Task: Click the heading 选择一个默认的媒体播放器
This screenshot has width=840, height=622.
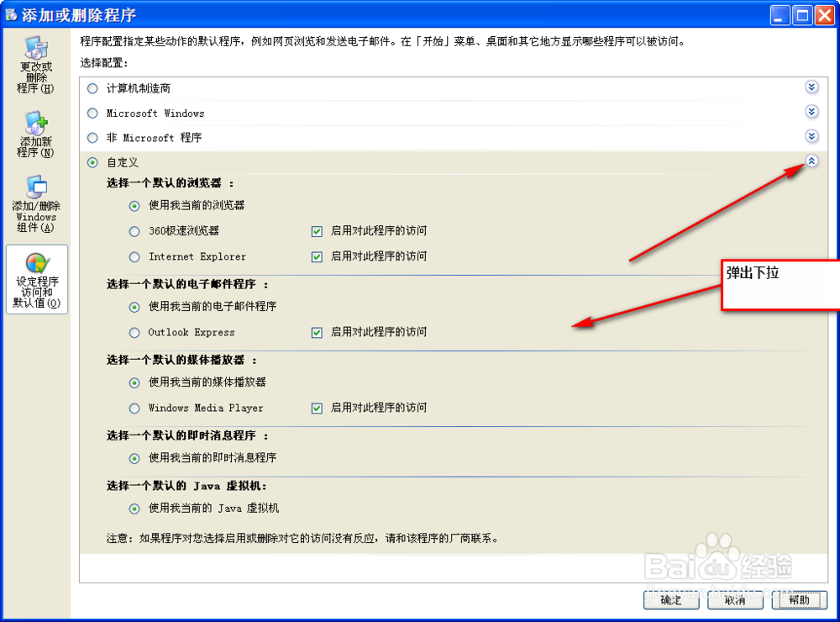Action: click(181, 360)
